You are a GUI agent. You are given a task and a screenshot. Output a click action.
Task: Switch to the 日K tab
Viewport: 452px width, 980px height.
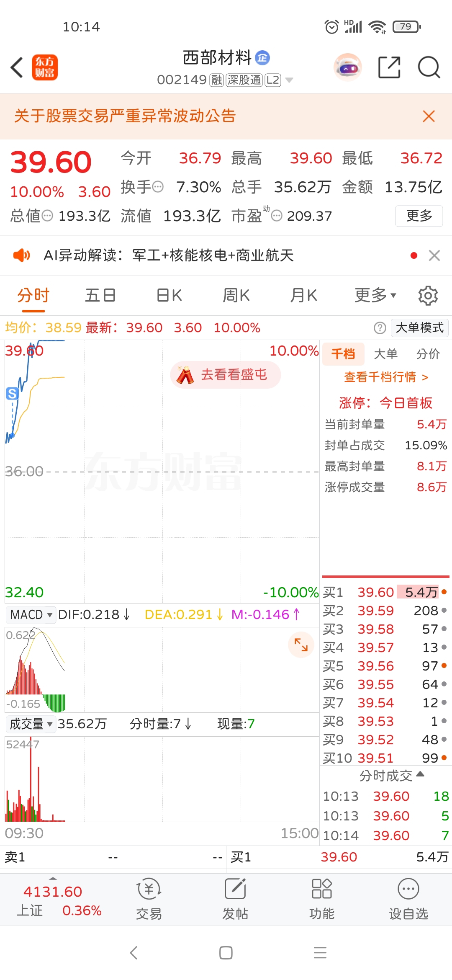[x=169, y=296]
